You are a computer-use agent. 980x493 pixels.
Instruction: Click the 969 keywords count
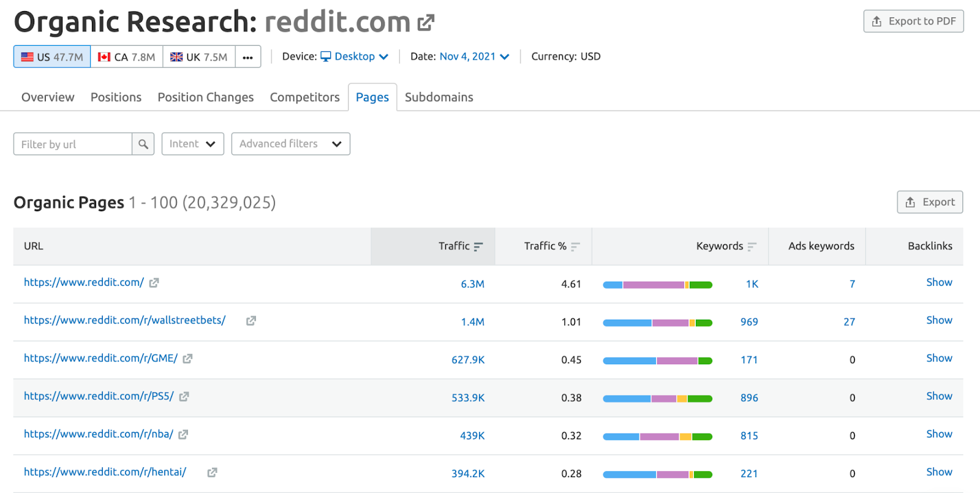pyautogui.click(x=749, y=322)
